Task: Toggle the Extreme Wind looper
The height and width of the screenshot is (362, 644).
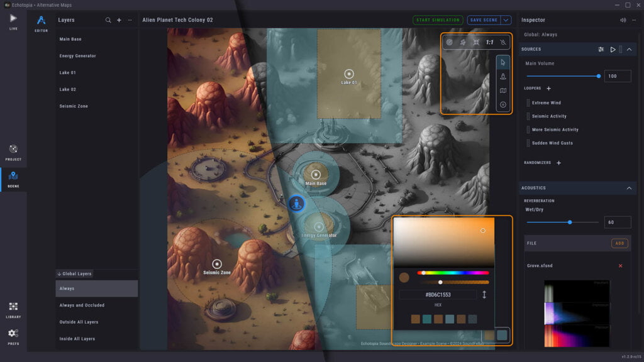Action: (x=528, y=102)
